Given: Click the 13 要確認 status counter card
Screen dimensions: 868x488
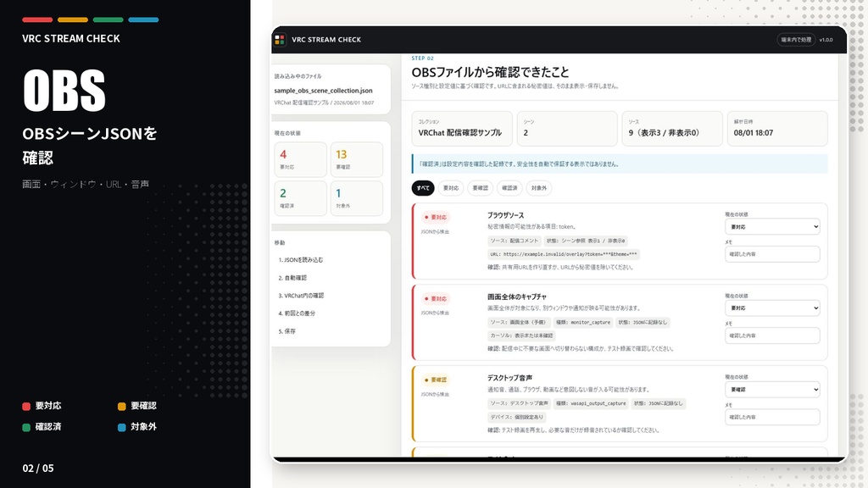Looking at the screenshot, I should pyautogui.click(x=357, y=159).
